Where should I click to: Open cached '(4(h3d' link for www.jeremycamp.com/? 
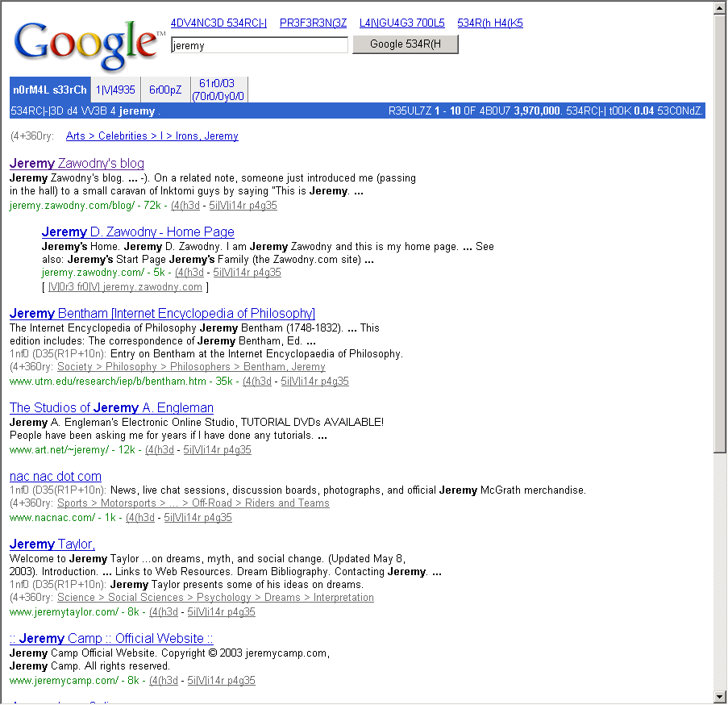(164, 681)
